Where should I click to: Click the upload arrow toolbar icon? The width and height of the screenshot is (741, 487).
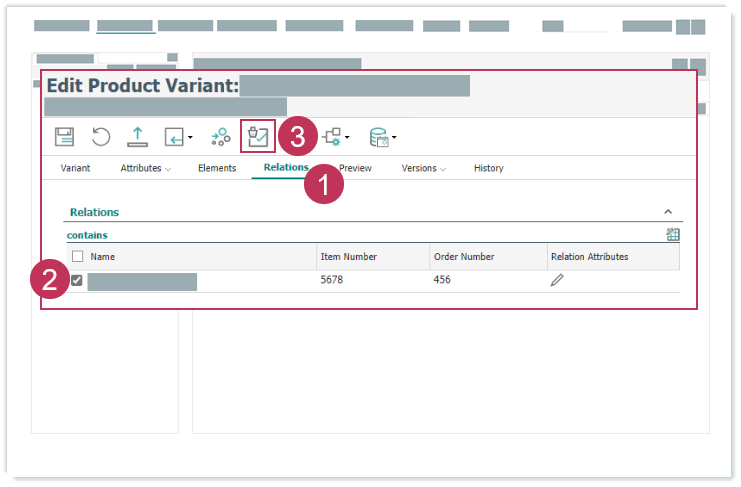click(138, 137)
